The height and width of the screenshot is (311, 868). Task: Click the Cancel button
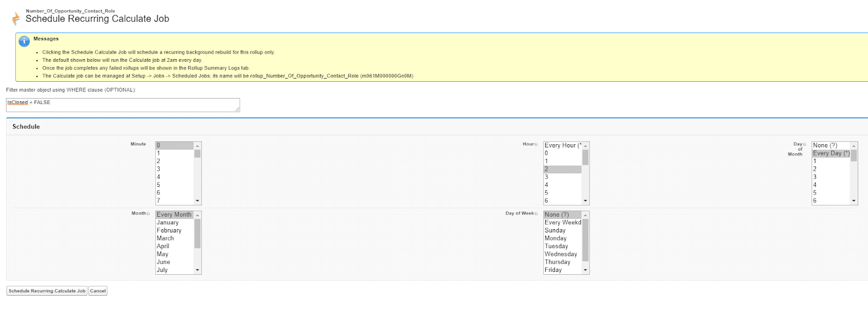click(98, 291)
